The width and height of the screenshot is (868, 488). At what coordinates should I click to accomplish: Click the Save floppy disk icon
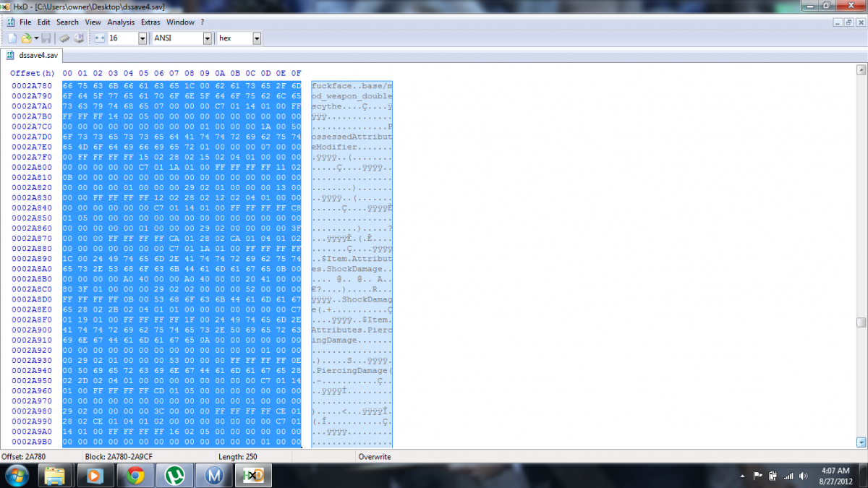coord(46,38)
